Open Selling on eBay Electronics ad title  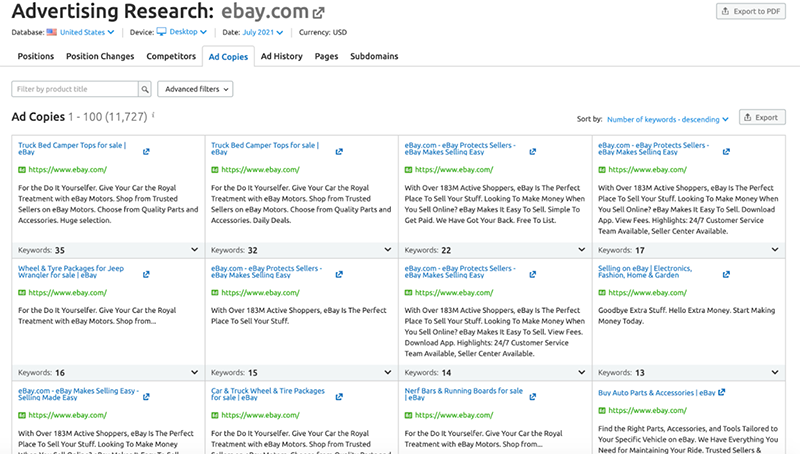pos(645,271)
